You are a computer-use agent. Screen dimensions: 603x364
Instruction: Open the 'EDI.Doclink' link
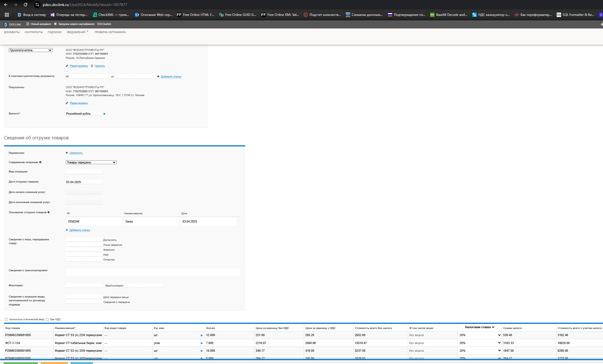104,24
